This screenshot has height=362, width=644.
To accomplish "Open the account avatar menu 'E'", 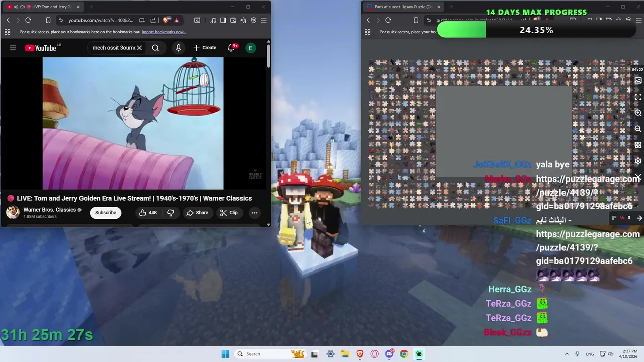I will tap(250, 48).
